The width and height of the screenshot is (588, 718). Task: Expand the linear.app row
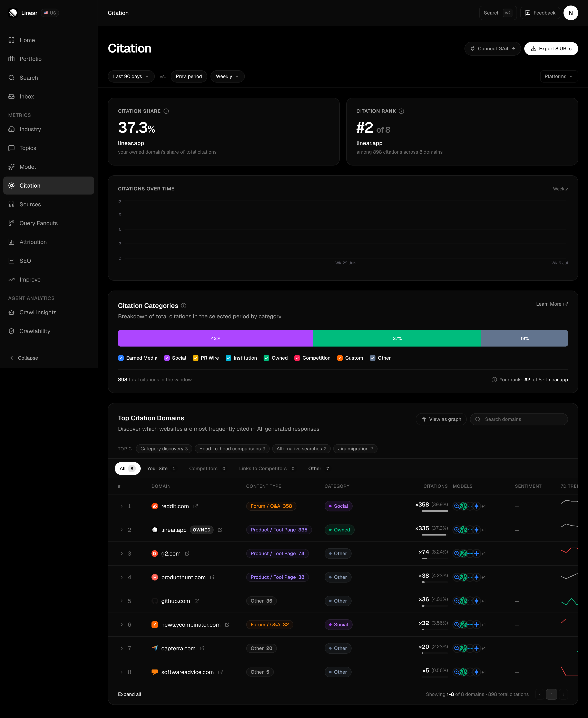(122, 530)
